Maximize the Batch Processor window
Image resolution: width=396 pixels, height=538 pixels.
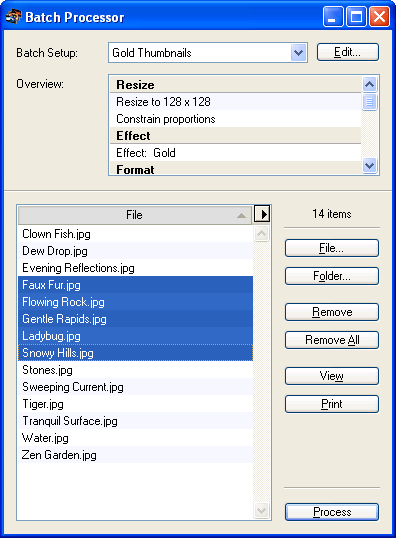click(356, 16)
